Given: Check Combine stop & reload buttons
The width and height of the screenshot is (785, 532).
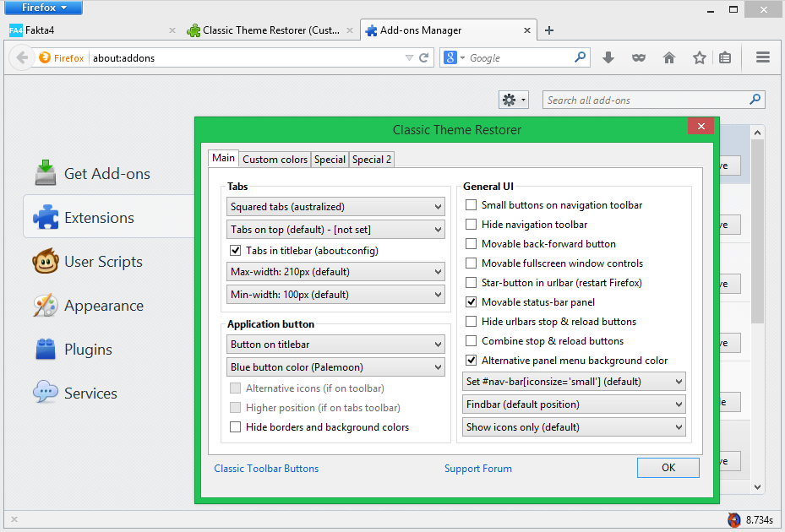Looking at the screenshot, I should pyautogui.click(x=472, y=341).
